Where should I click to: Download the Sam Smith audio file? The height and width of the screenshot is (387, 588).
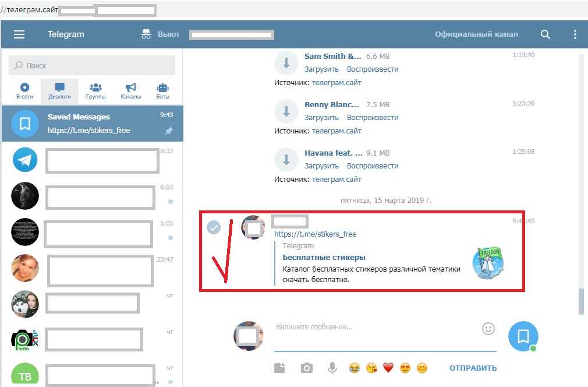pyautogui.click(x=286, y=63)
